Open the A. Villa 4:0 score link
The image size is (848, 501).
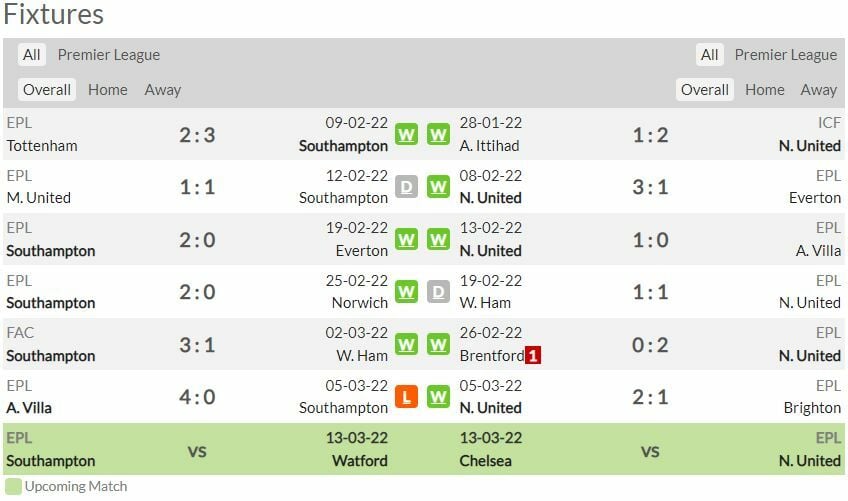[x=197, y=397]
